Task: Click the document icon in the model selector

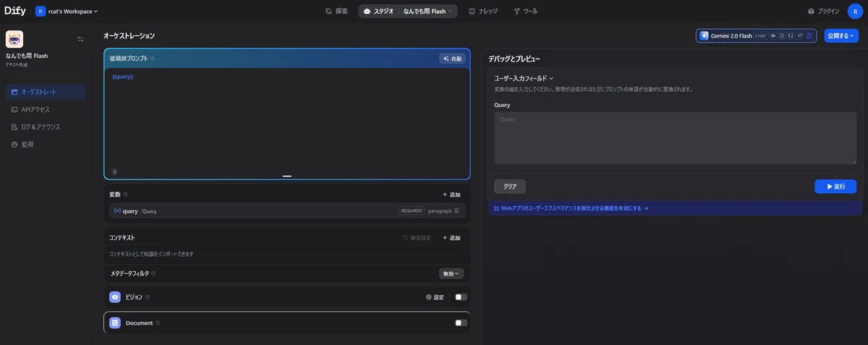Action: pos(782,35)
